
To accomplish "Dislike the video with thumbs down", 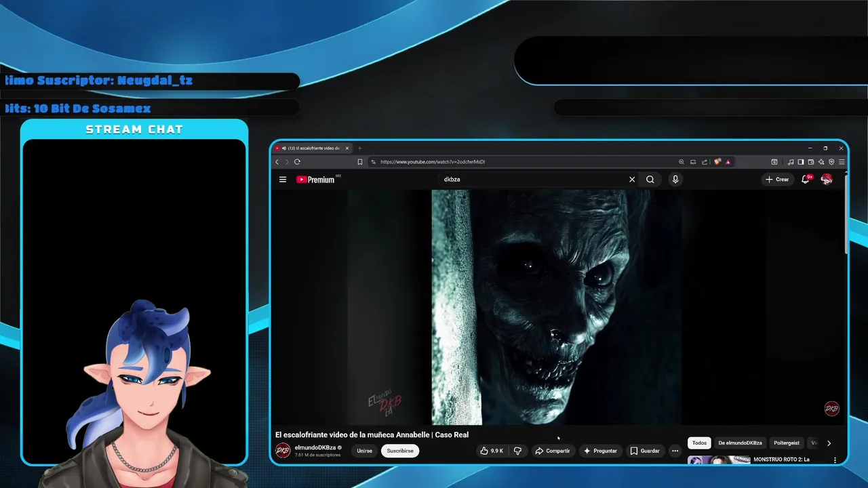I will pyautogui.click(x=517, y=451).
